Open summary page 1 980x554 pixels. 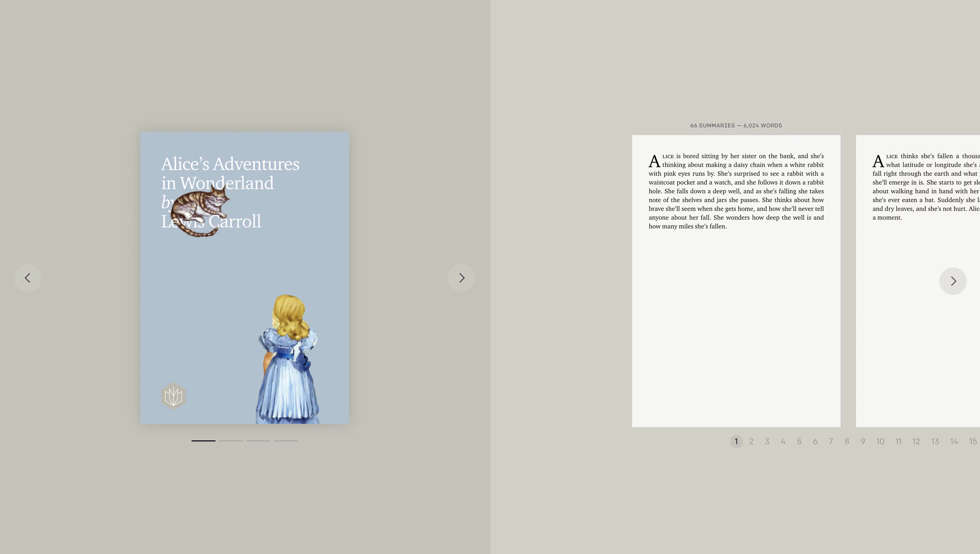(x=736, y=441)
